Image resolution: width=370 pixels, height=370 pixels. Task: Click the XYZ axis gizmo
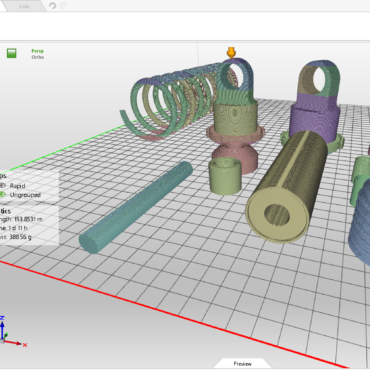12,332
